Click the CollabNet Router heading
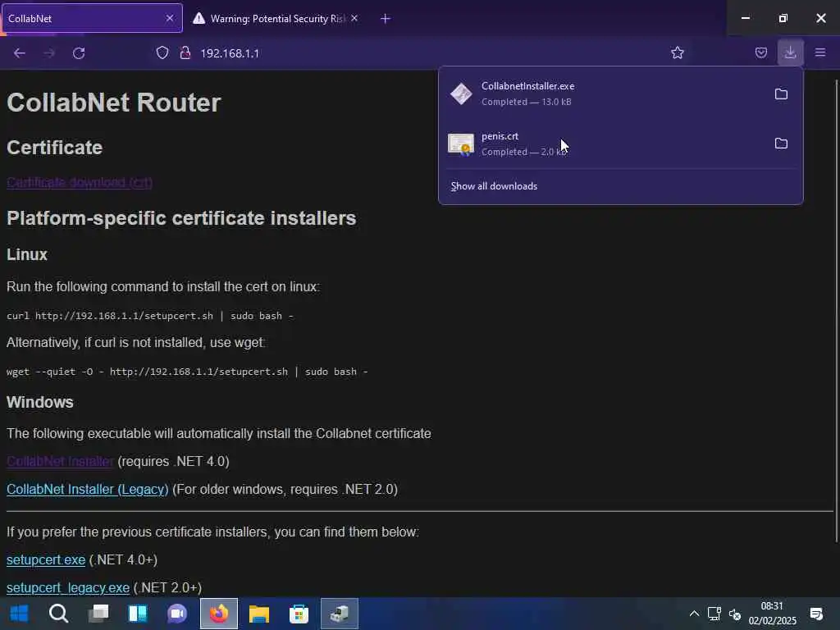 coord(113,103)
